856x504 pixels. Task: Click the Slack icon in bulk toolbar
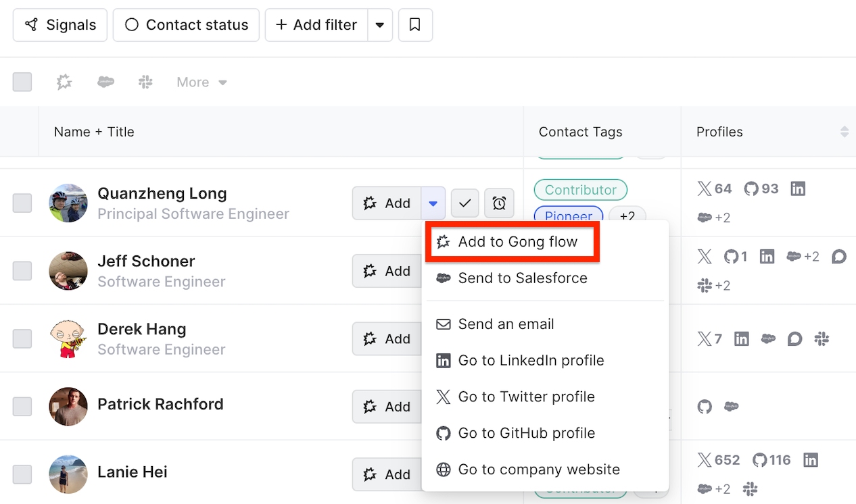point(145,82)
